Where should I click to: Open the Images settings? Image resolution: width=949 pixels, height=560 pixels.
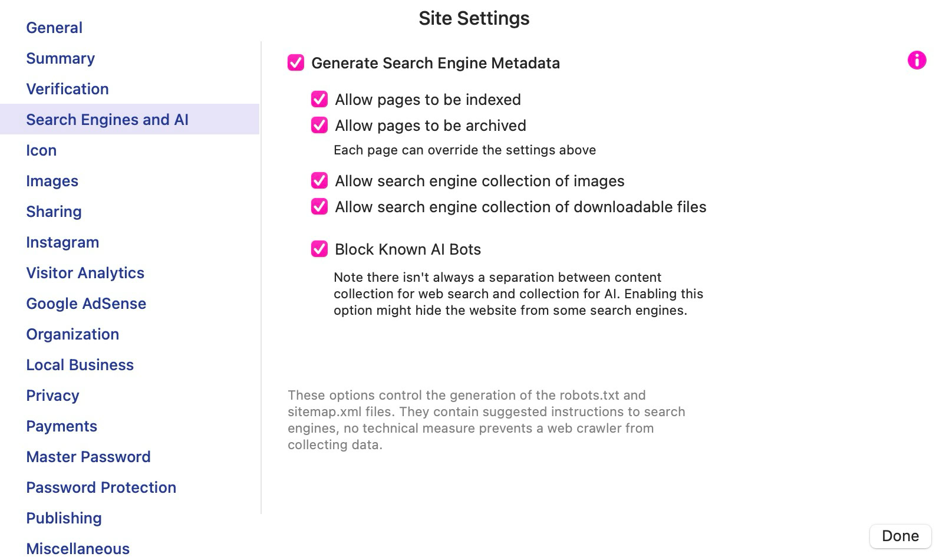pyautogui.click(x=52, y=181)
